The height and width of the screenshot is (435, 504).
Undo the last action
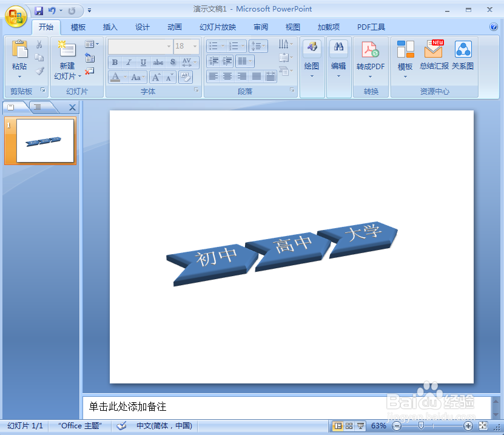(52, 11)
